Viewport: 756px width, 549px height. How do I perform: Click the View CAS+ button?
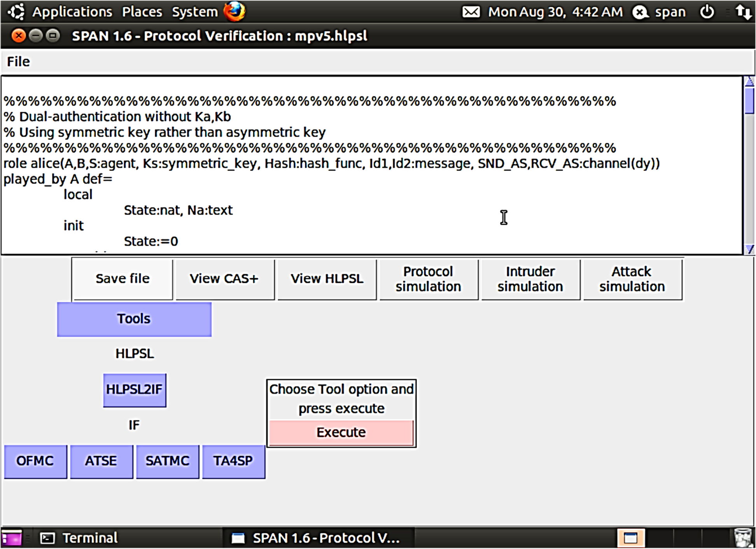[224, 279]
